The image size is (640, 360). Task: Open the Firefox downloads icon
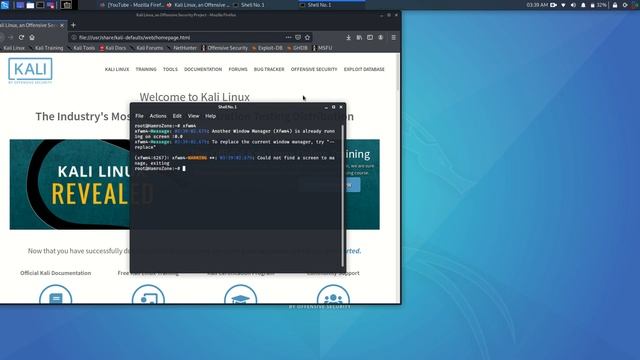coord(349,37)
